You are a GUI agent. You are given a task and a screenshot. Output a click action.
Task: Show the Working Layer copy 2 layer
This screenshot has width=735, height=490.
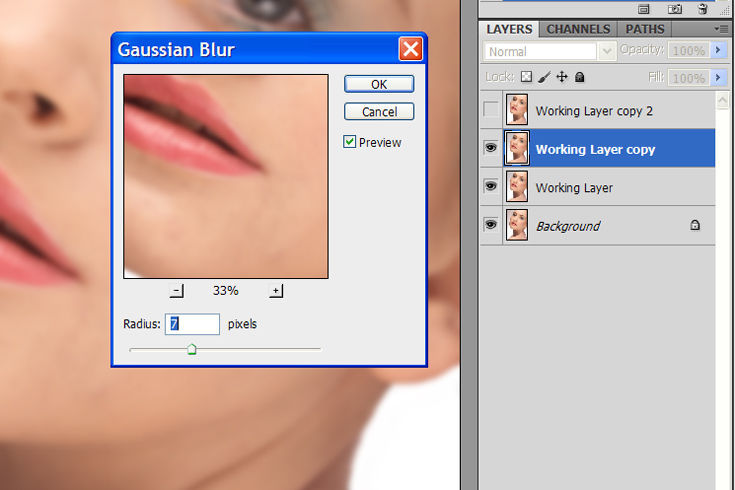491,110
